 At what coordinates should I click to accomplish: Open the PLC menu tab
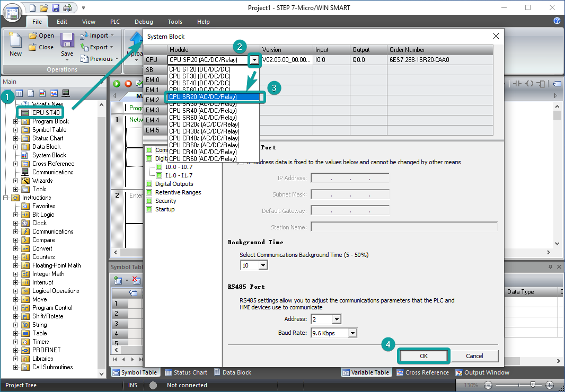115,22
